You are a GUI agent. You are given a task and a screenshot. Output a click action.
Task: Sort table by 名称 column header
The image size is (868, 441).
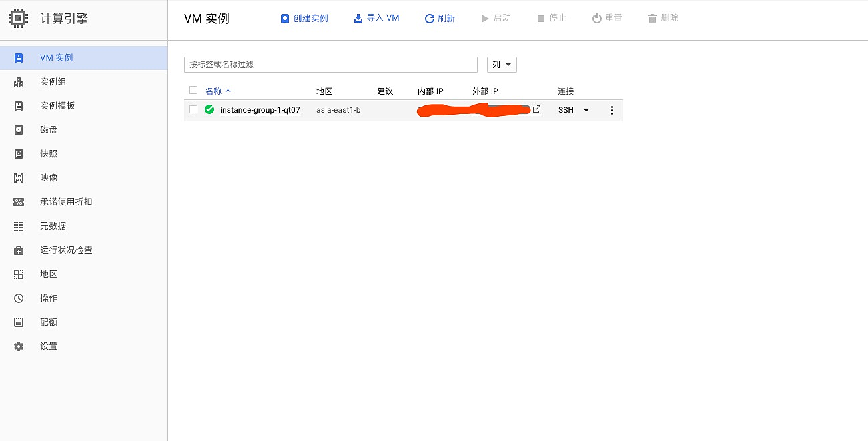click(213, 91)
